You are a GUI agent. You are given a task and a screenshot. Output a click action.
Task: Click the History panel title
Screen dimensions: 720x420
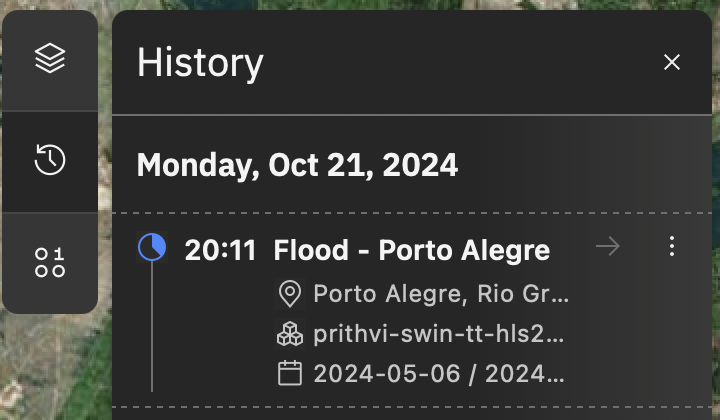pos(200,62)
